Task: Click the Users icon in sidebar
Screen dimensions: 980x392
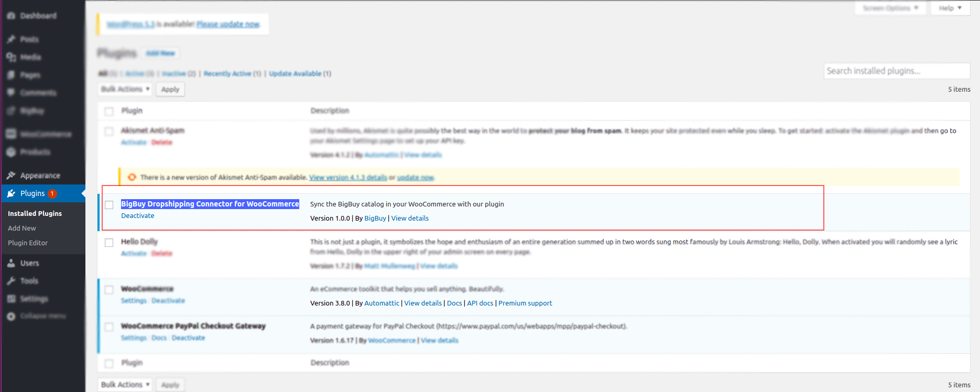Action: click(11, 263)
